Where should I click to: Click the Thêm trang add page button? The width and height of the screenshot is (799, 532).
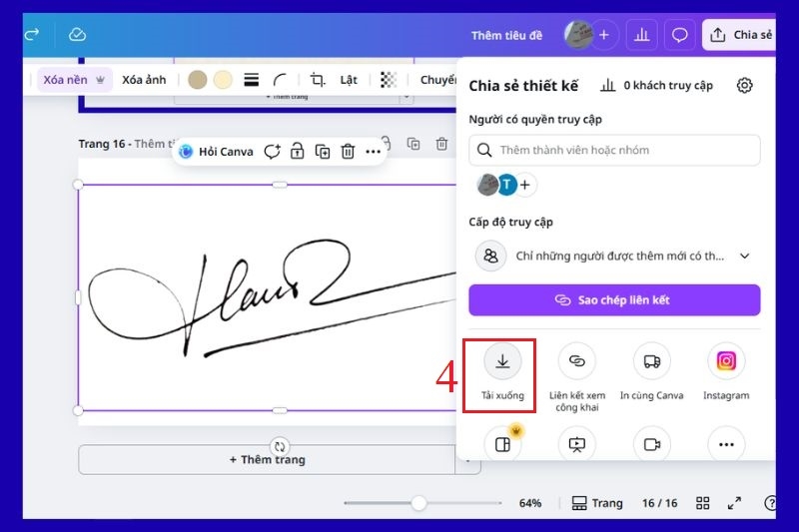click(x=267, y=460)
